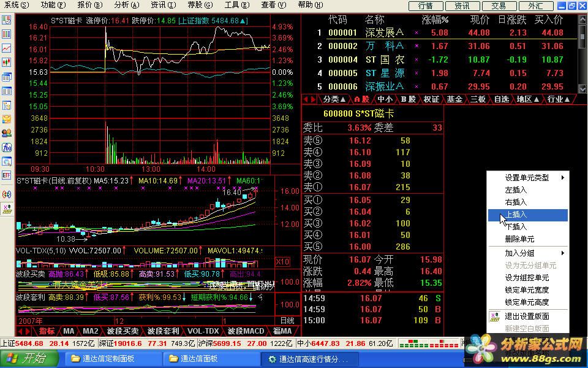
Task: Open the 报价(B) menu
Action: click(x=89, y=5)
